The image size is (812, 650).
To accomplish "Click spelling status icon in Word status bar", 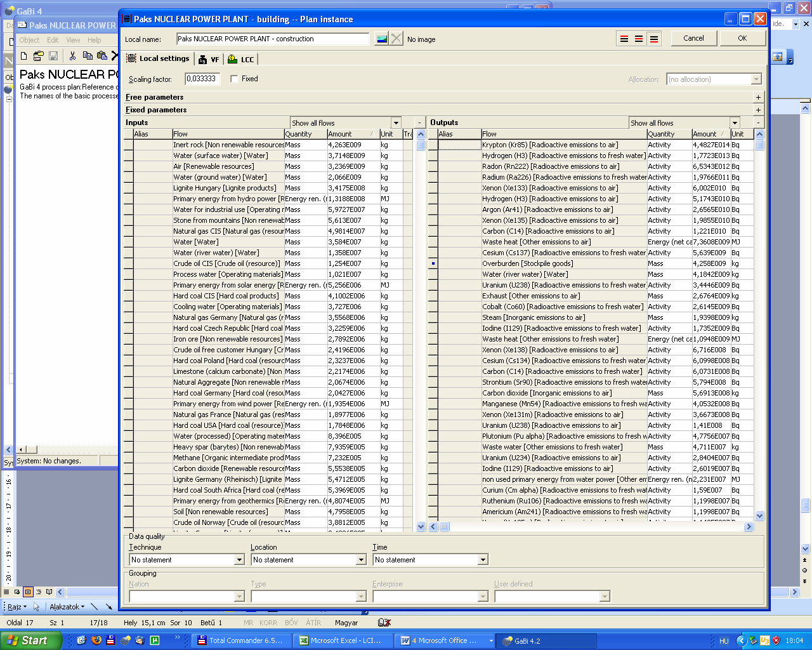I will click(x=384, y=623).
